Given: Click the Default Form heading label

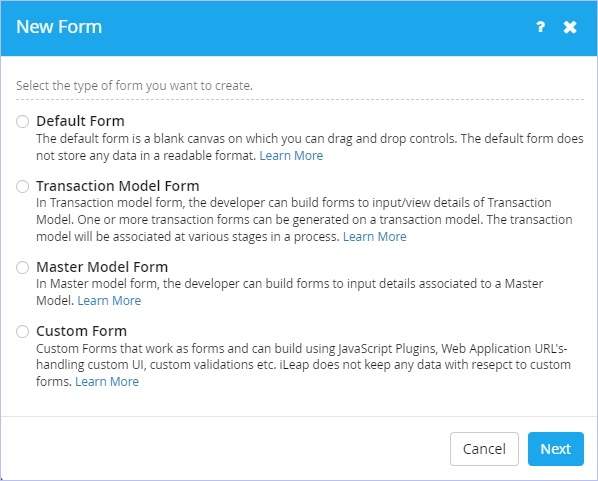Looking at the screenshot, I should [x=80, y=121].
